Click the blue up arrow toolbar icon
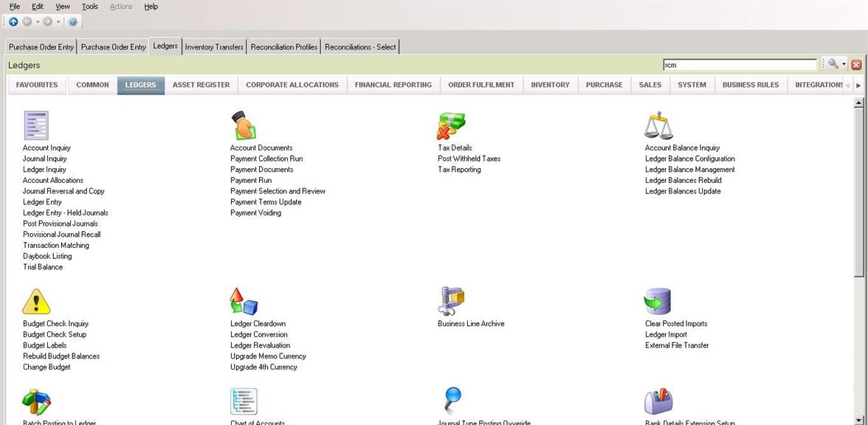The width and height of the screenshot is (868, 425). pos(13,21)
